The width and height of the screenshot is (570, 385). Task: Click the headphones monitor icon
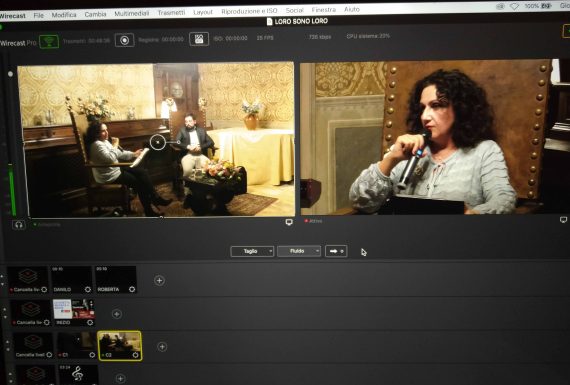19,225
